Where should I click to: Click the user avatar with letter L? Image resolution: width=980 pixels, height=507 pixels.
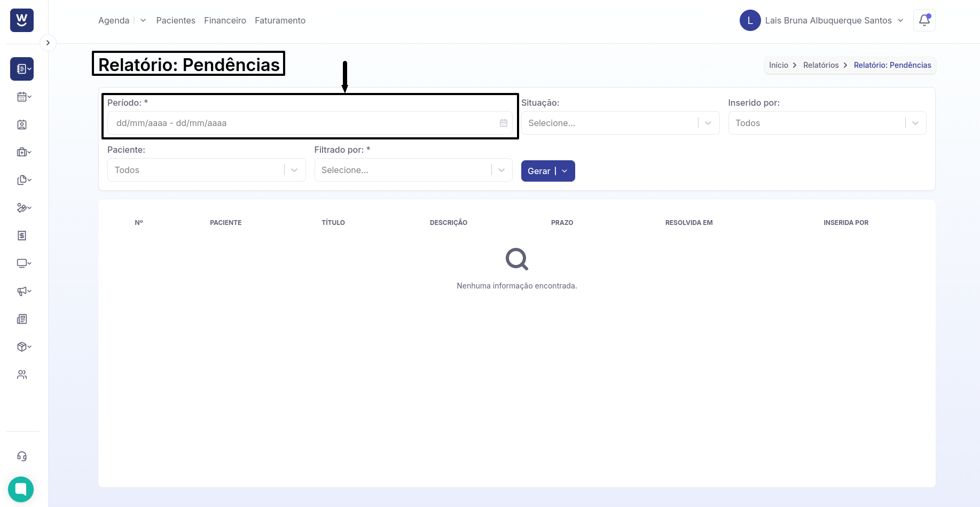[x=750, y=20]
